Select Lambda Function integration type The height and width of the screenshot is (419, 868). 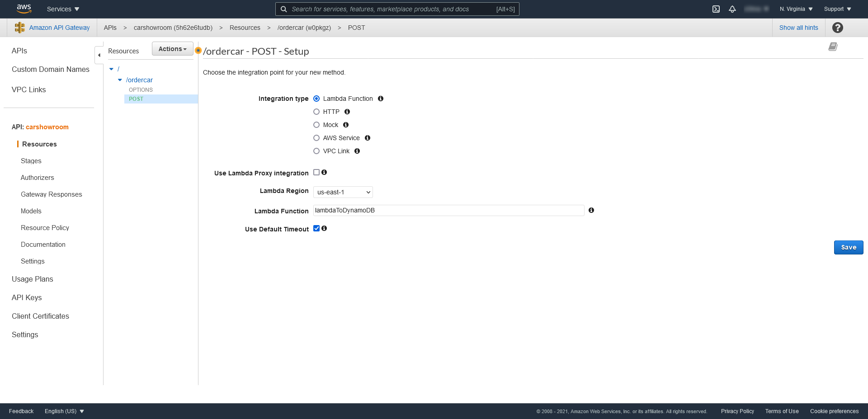click(316, 99)
